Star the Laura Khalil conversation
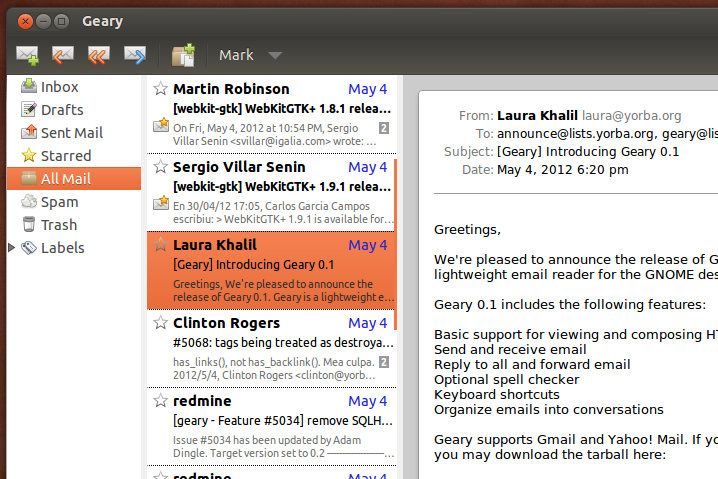This screenshot has width=718, height=479. 160,244
